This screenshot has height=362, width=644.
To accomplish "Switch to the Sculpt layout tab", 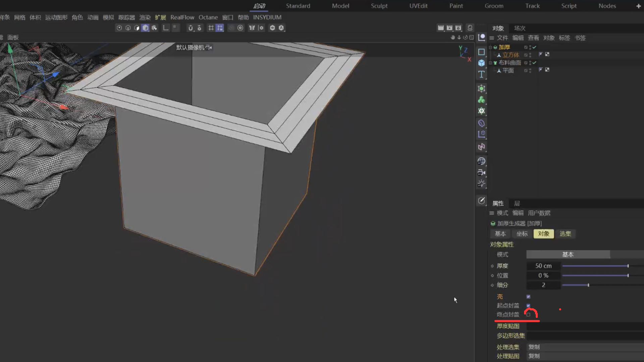I will 379,6.
